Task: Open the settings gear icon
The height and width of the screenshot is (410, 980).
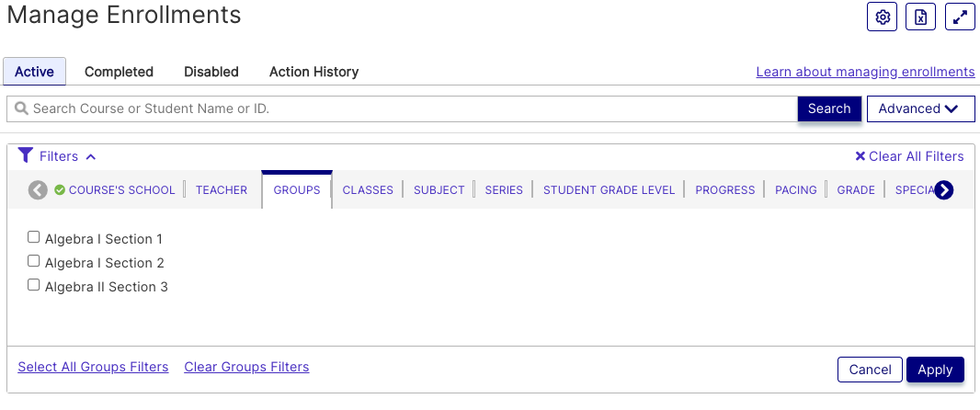Action: point(882,17)
